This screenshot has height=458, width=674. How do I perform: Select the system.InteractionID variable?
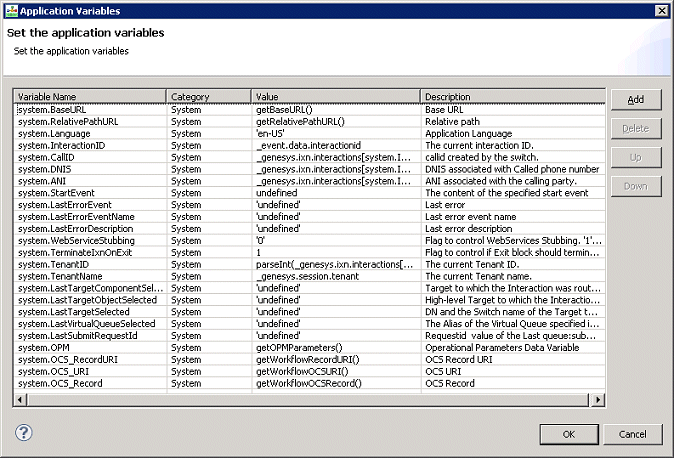61,145
